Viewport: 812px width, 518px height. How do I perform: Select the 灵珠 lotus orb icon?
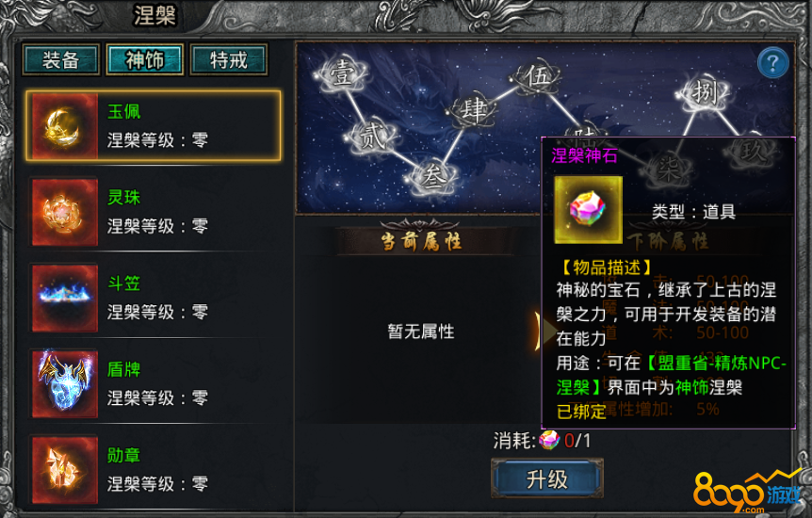pos(65,212)
